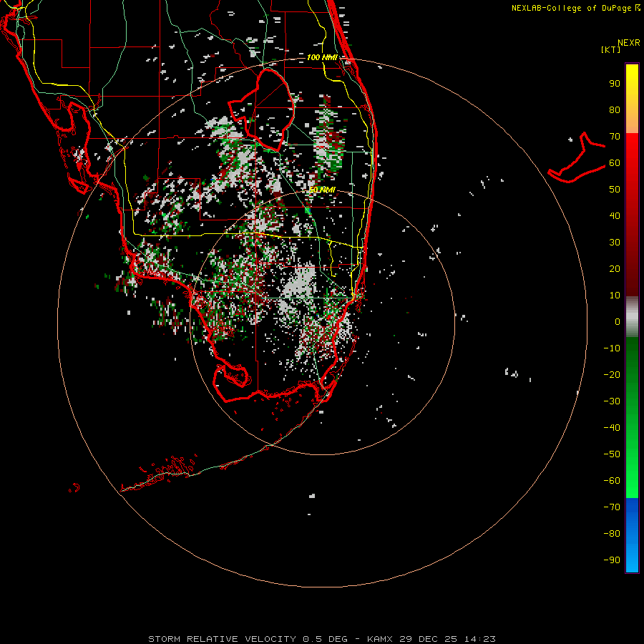The height and width of the screenshot is (644, 644).
Task: Click the -10 scale value
Action: (x=612, y=348)
